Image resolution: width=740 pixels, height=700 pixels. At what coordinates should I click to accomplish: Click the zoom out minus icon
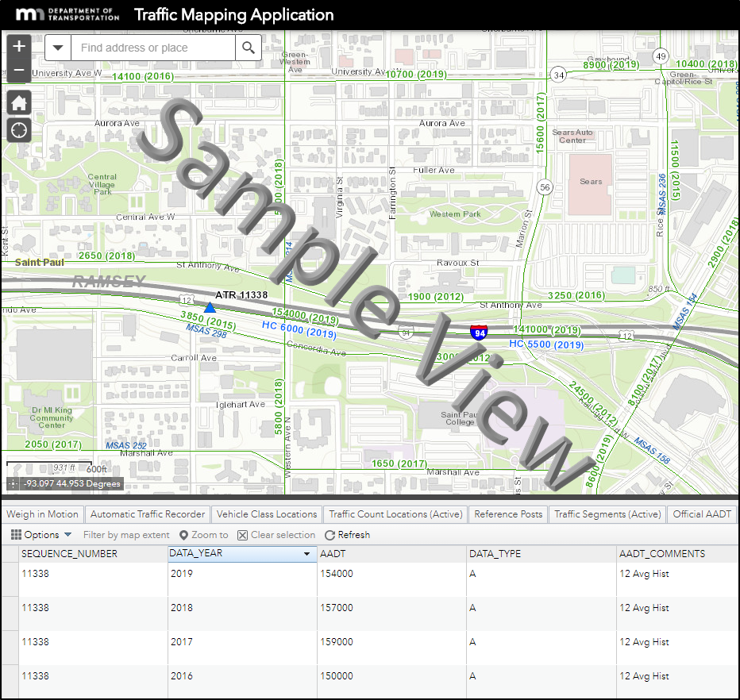17,71
